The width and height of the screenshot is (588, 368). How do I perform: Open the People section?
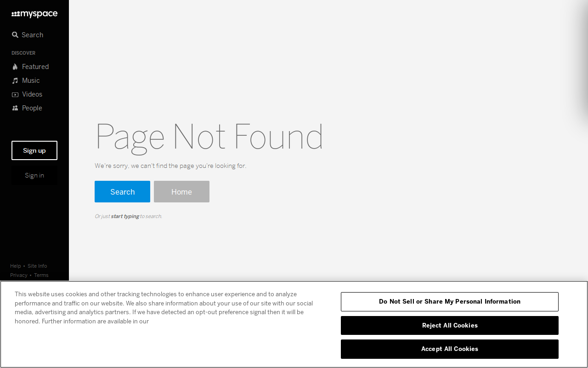[32, 108]
